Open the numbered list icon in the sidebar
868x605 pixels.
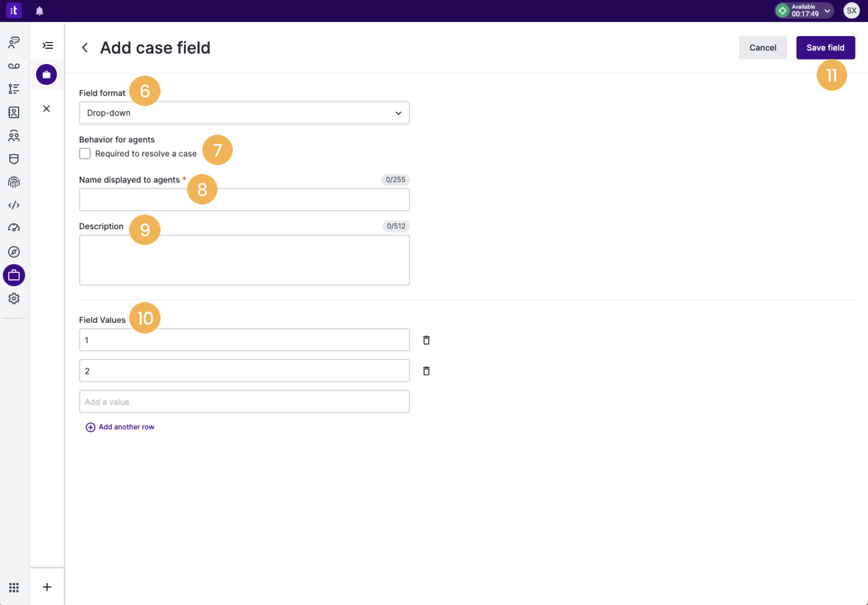click(x=14, y=89)
